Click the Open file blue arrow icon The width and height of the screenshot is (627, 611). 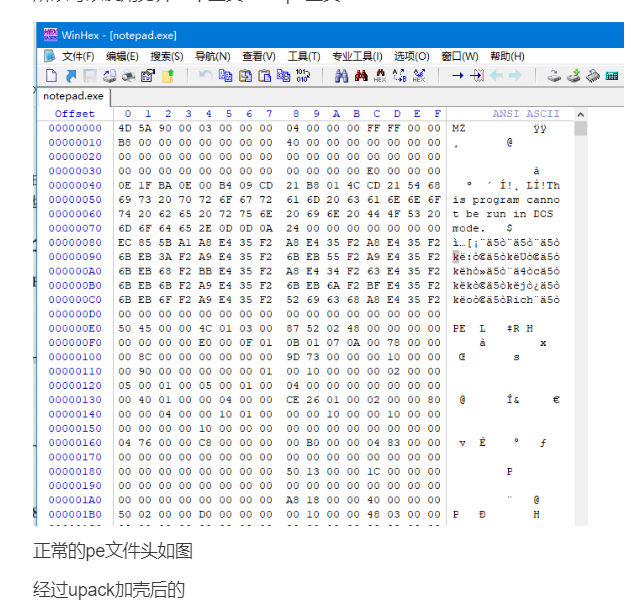tap(71, 76)
